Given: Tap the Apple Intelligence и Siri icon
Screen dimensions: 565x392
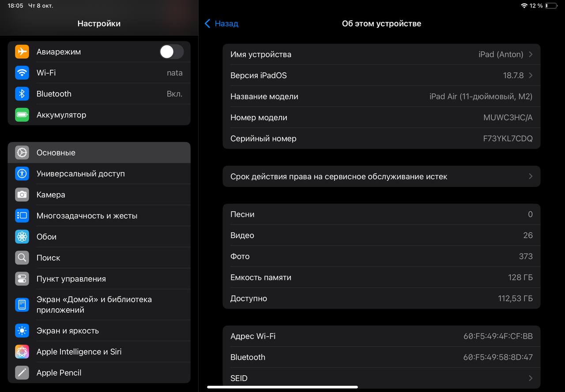Looking at the screenshot, I should 22,352.
